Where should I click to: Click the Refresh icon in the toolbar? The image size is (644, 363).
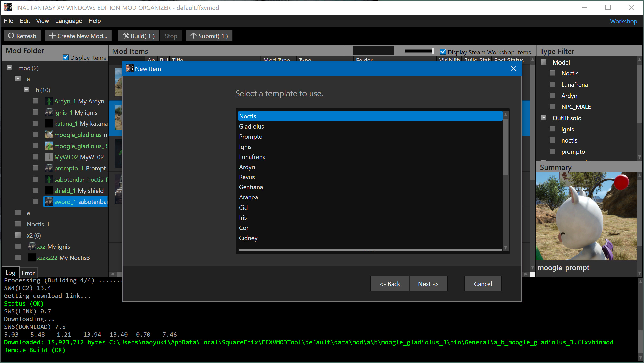[x=11, y=36]
